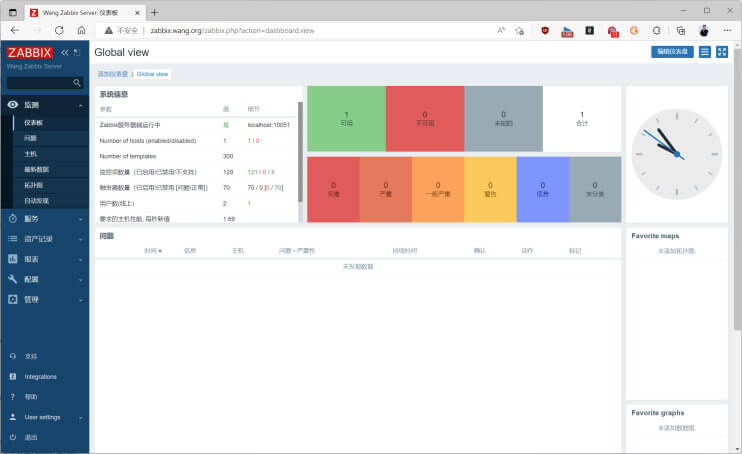This screenshot has height=454, width=742.
Task: Click the Read aloud icon in address bar
Action: click(x=501, y=30)
